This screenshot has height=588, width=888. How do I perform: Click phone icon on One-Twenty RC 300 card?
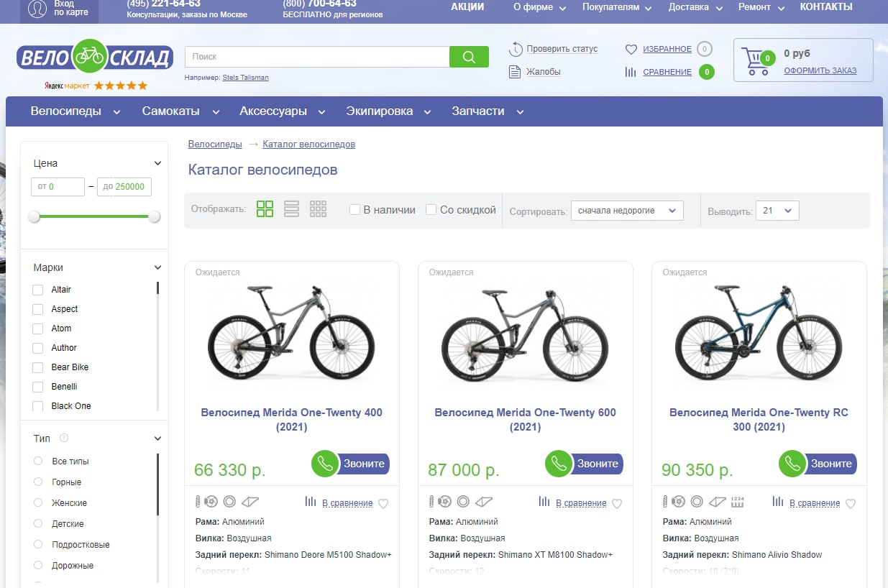(x=792, y=464)
